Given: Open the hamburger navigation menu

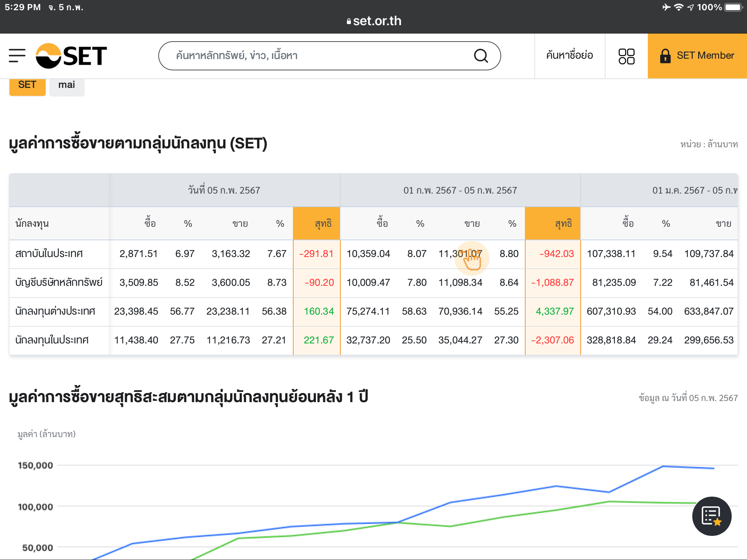Looking at the screenshot, I should pyautogui.click(x=17, y=56).
